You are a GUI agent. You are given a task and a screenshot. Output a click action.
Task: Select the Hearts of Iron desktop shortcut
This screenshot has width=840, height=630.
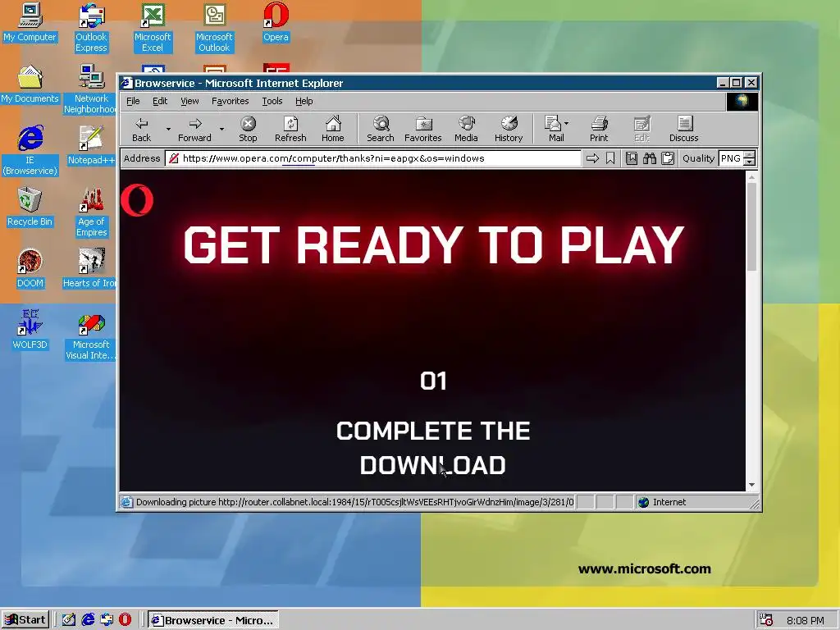pyautogui.click(x=90, y=268)
